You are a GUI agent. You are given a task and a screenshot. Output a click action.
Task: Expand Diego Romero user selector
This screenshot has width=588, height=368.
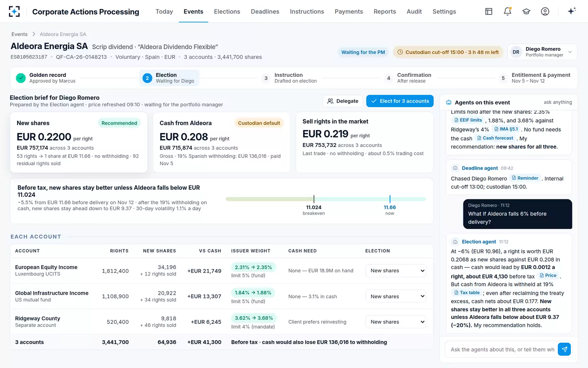point(542,52)
